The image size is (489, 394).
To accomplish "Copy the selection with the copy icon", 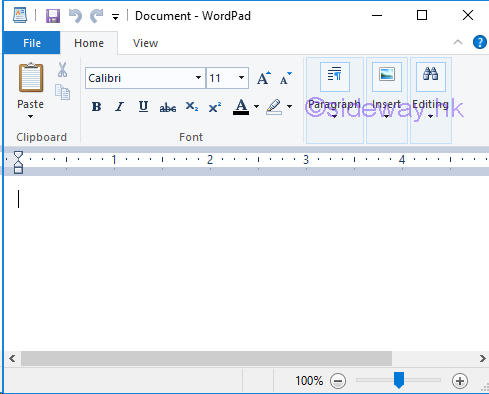I will pos(62,92).
